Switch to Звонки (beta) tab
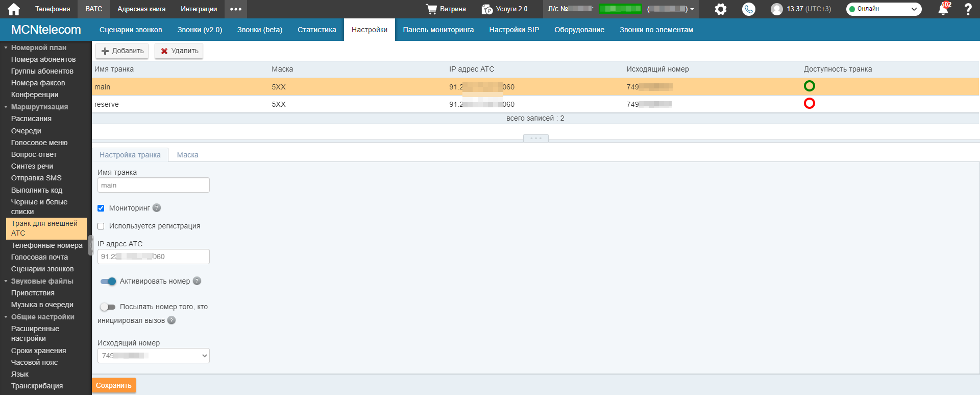This screenshot has height=395, width=980. pyautogui.click(x=260, y=30)
